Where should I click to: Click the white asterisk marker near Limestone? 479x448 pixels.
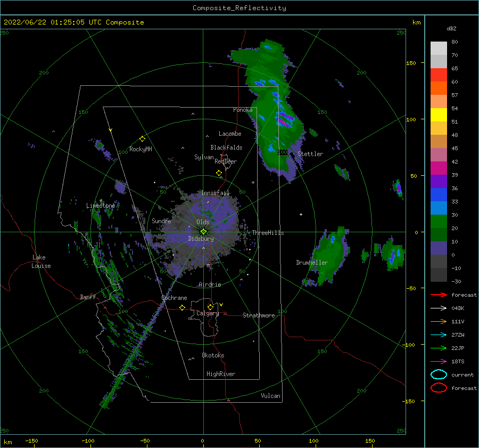[x=101, y=201]
